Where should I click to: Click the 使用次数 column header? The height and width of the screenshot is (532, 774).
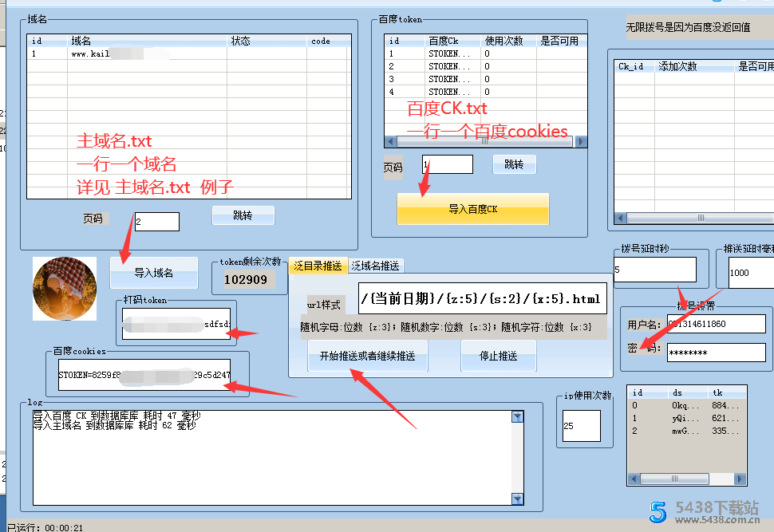tap(504, 41)
